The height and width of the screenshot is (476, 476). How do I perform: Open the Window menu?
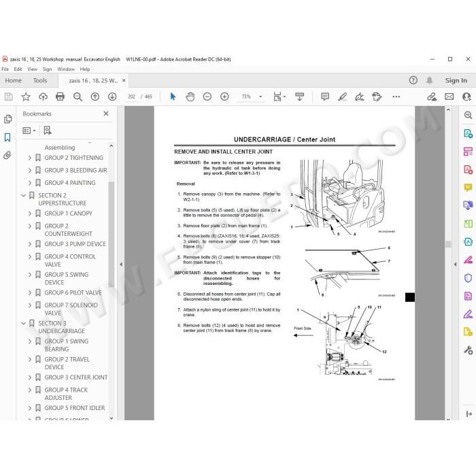[x=66, y=69]
